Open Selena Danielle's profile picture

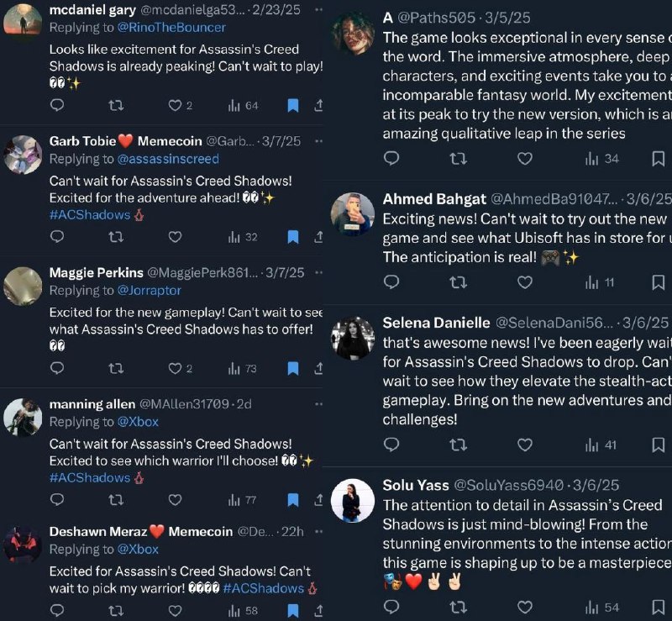coord(353,338)
